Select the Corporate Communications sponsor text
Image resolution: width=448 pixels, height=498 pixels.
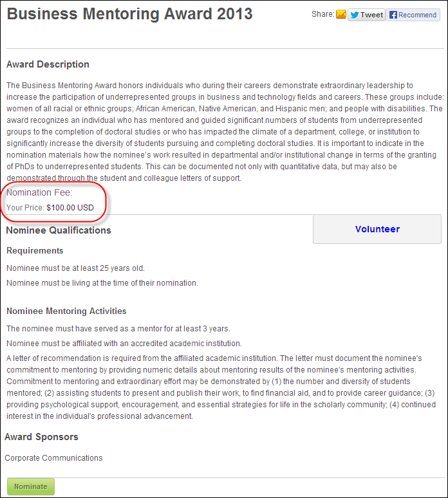pos(53,458)
